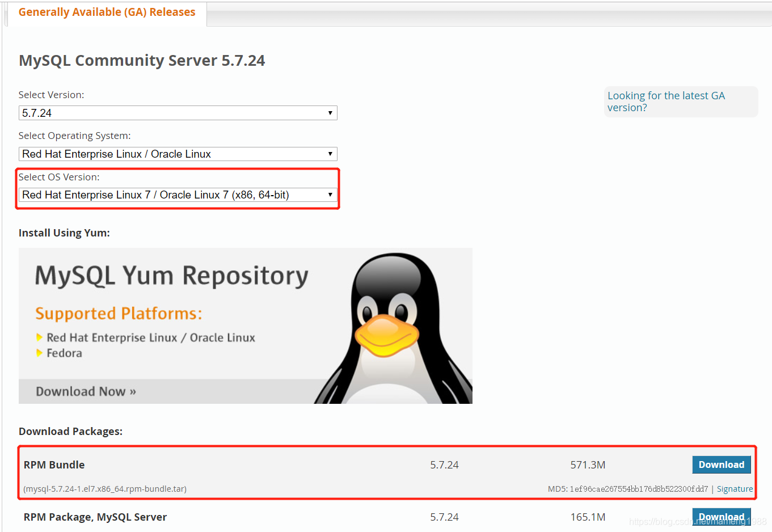Screen dimensions: 772x532
Task: Click the 'Install Using Yum:' label
Action: 64,233
